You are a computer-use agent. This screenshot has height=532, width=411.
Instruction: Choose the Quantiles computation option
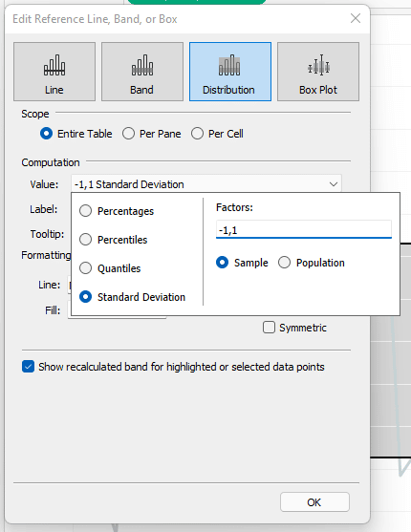click(x=85, y=268)
